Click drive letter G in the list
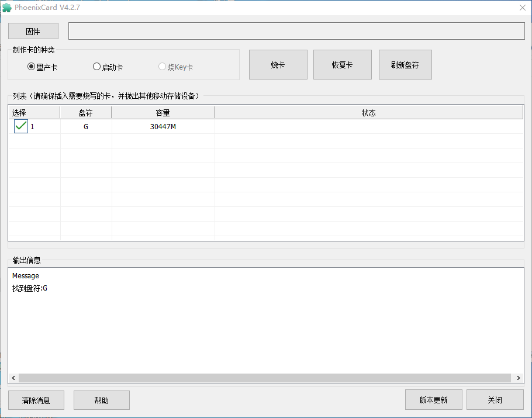 (86, 126)
